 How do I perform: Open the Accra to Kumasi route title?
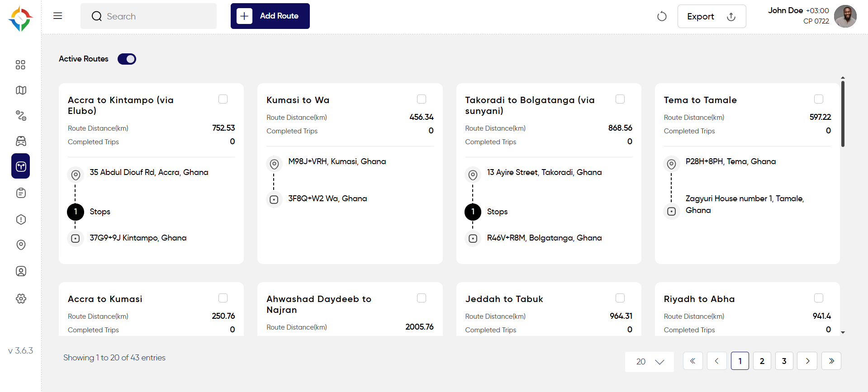pos(105,299)
